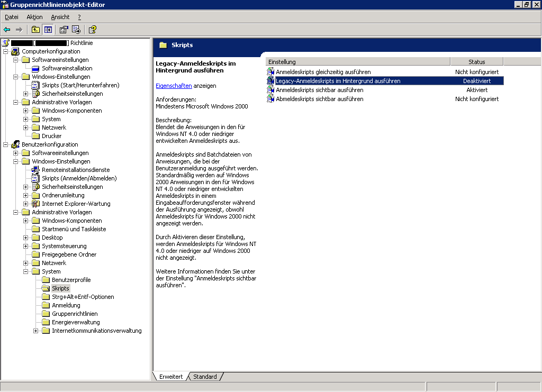Select Windows-Komponenten under Benutzerkonfiguration

point(72,221)
